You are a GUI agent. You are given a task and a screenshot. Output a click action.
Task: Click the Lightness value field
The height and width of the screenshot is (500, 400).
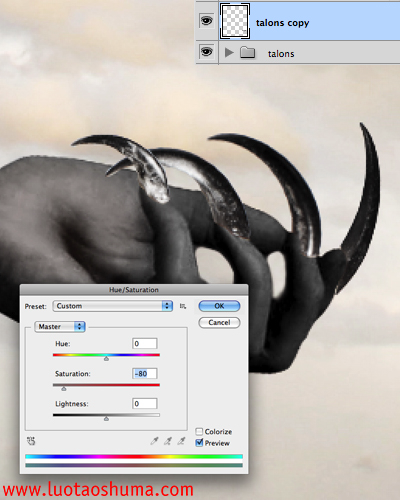tap(144, 404)
